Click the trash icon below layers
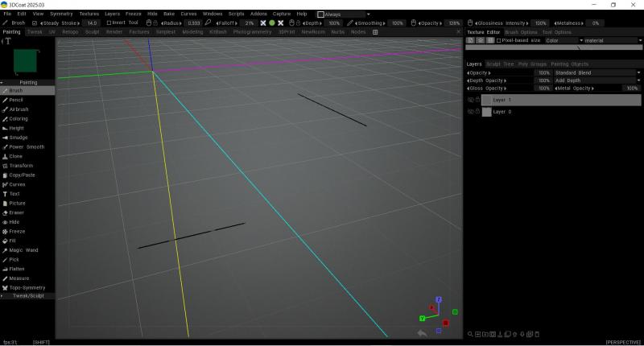 [537, 334]
